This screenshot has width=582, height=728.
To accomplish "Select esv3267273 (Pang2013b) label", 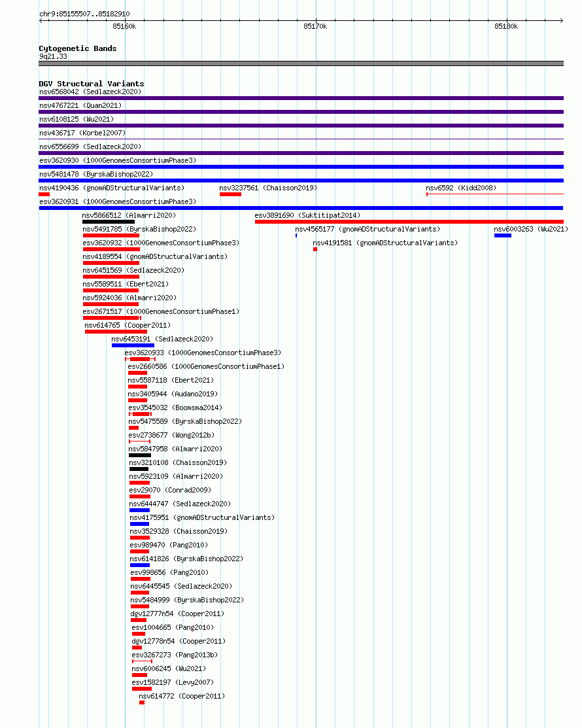I will pos(175,655).
